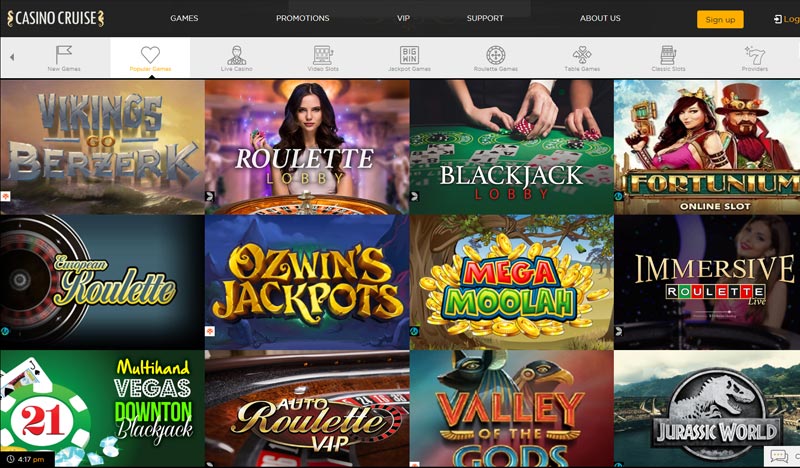Screen dimensions: 800x468
Task: Open the Live Casino dealer icon
Action: point(236,55)
